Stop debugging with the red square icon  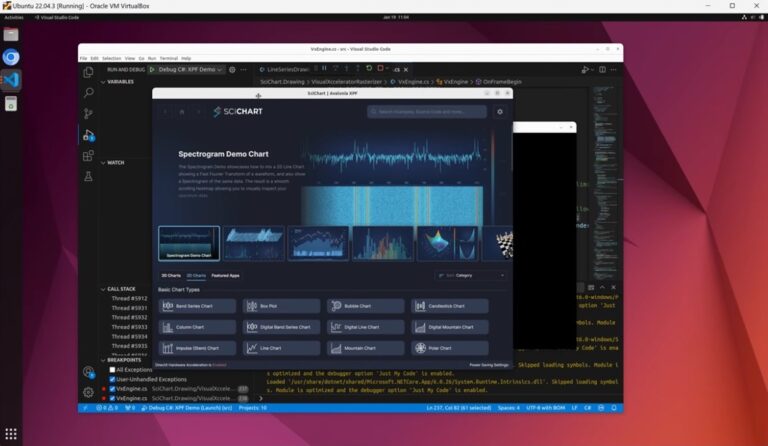(x=380, y=68)
